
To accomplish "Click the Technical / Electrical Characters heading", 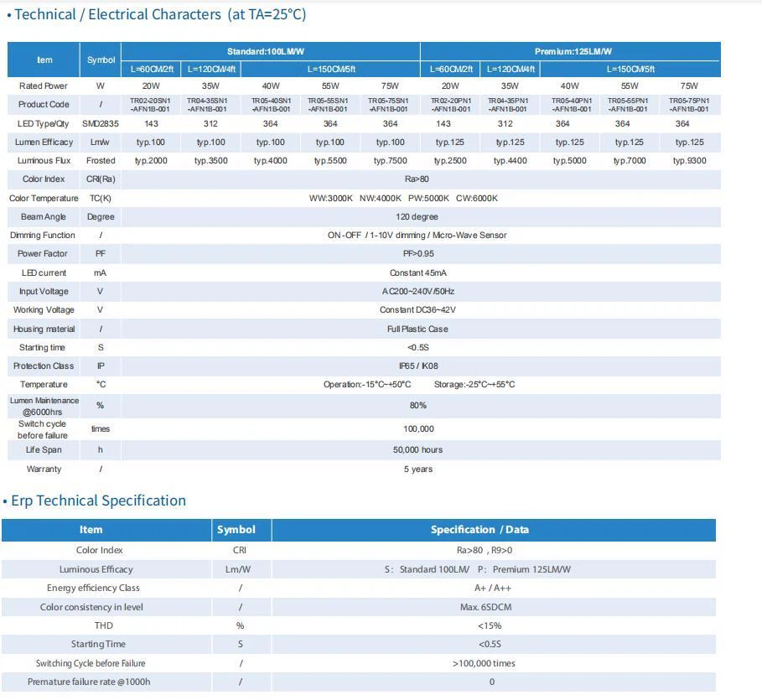I will (157, 14).
